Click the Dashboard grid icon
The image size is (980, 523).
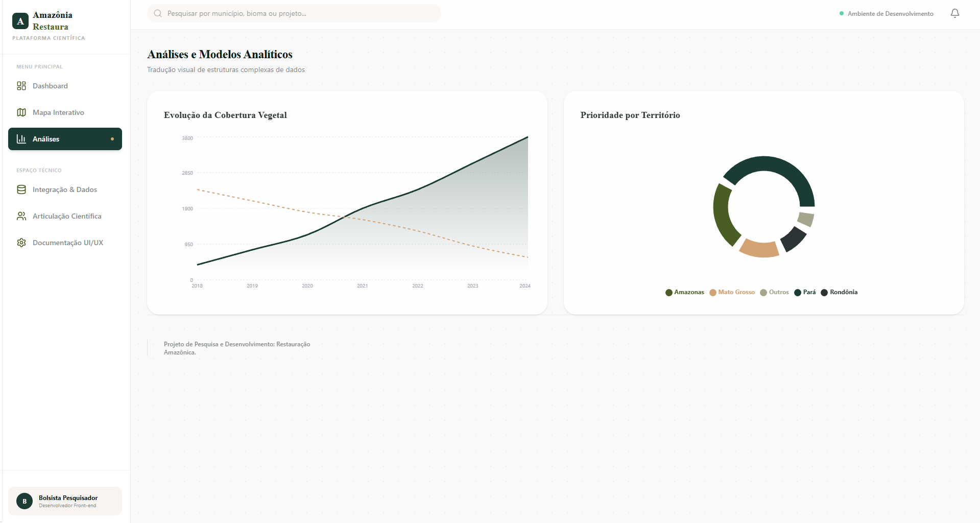pos(21,86)
